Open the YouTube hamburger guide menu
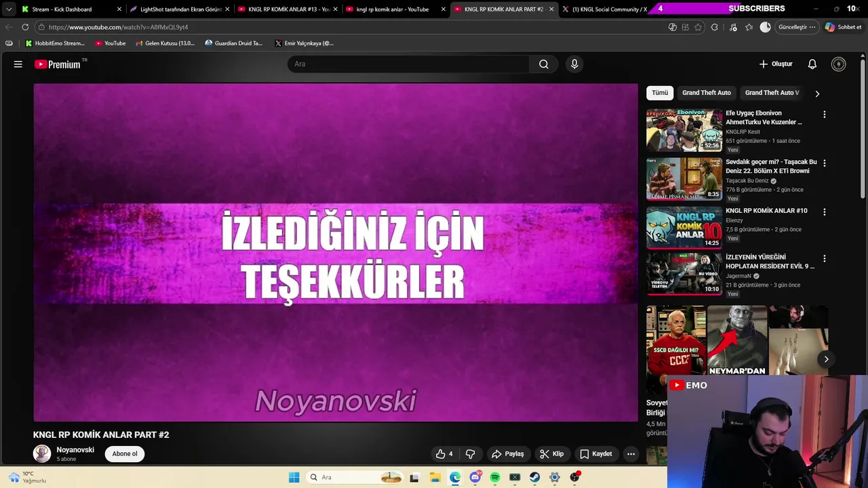The image size is (868, 488). point(18,64)
